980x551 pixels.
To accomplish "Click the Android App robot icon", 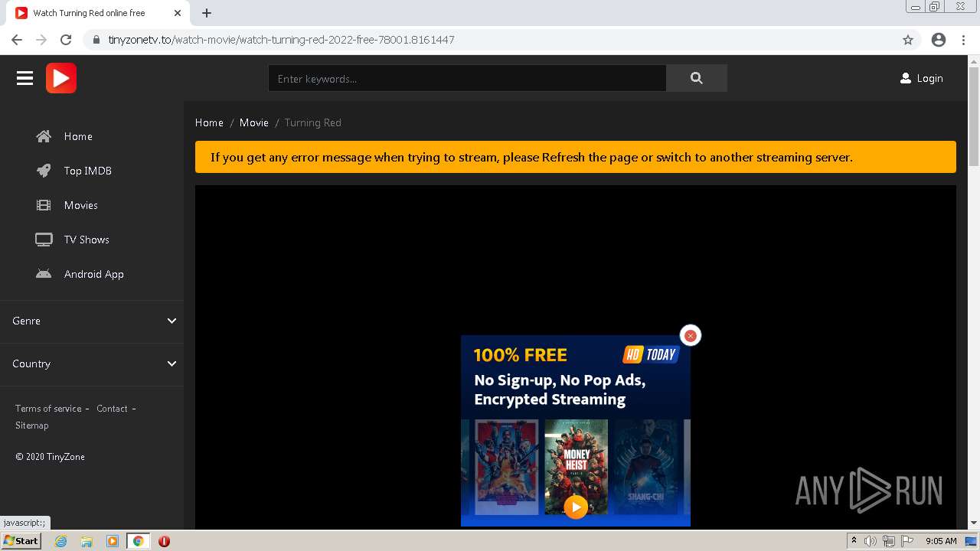I will (x=44, y=274).
